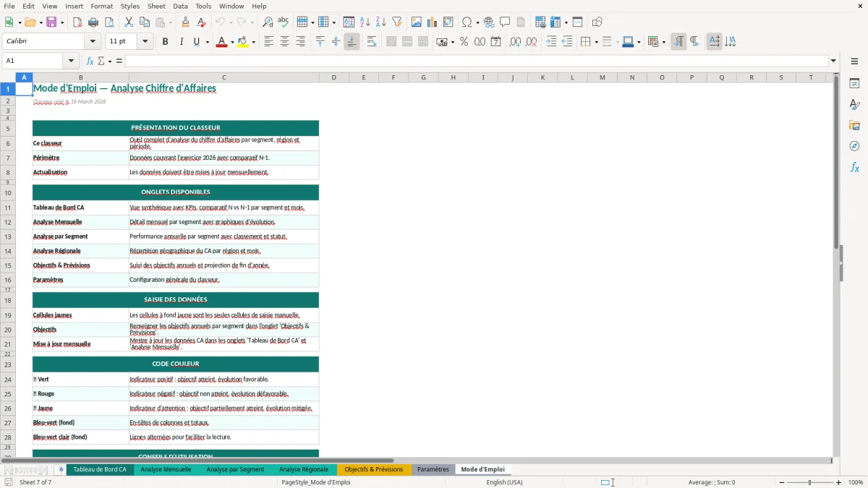
Task: Toggle Align Left
Action: pos(268,42)
